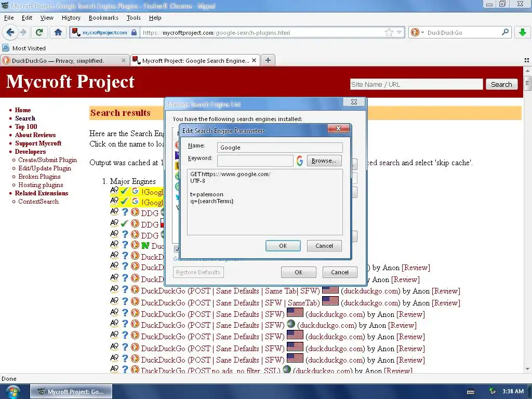Screen dimensions: 532x399
Task: Click OK in Edit Search Engine Parameters
Action: point(283,246)
